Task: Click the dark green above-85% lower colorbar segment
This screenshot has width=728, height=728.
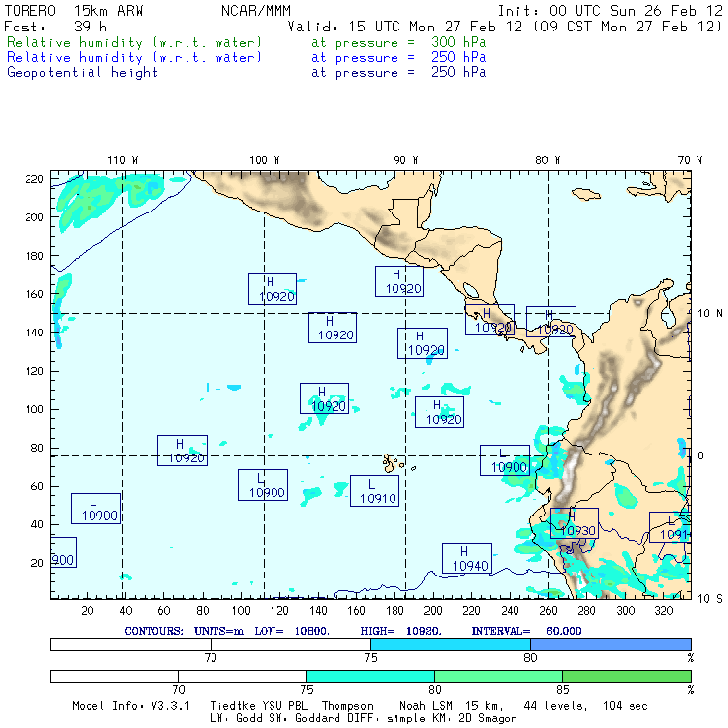Action: click(x=627, y=676)
